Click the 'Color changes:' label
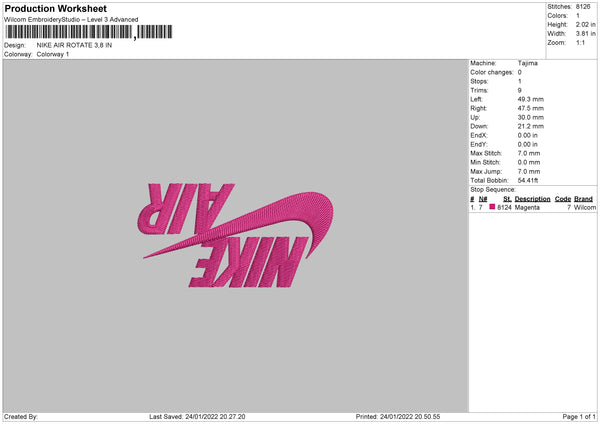The width and height of the screenshot is (600, 424). pyautogui.click(x=492, y=72)
